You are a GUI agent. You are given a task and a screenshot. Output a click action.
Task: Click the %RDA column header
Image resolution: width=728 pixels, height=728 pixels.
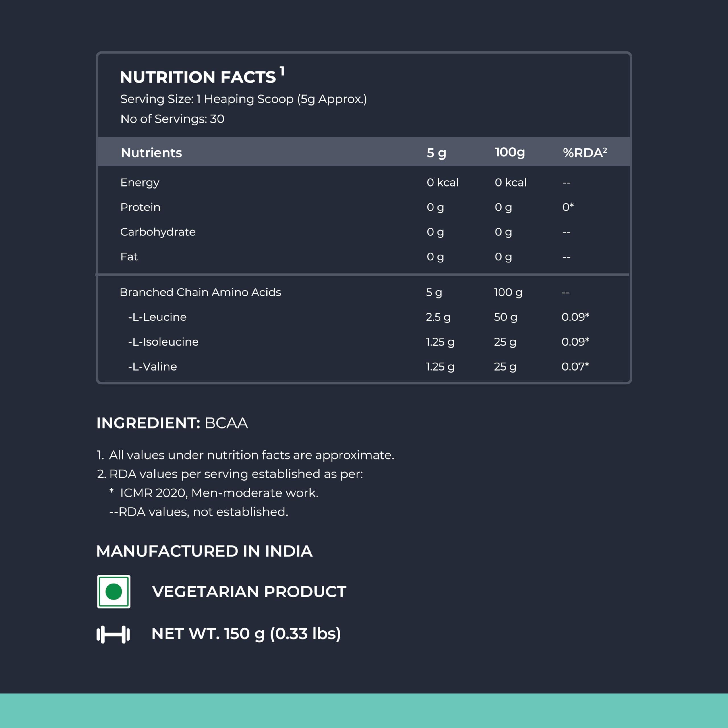pos(584,152)
